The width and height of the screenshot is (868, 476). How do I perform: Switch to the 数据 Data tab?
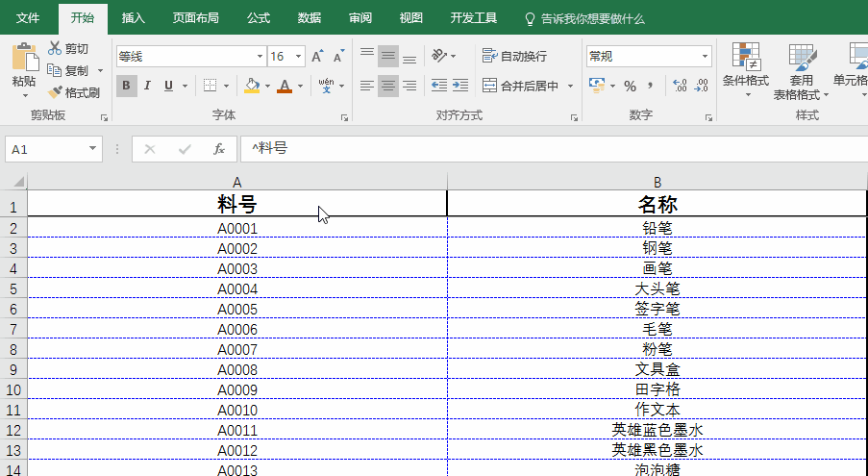[310, 18]
